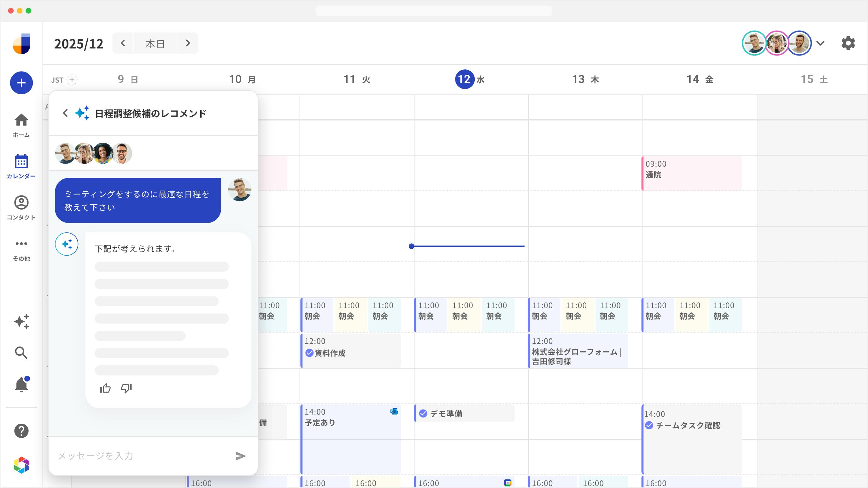Click the 本日 today button
This screenshot has height=488, width=868.
(x=155, y=43)
